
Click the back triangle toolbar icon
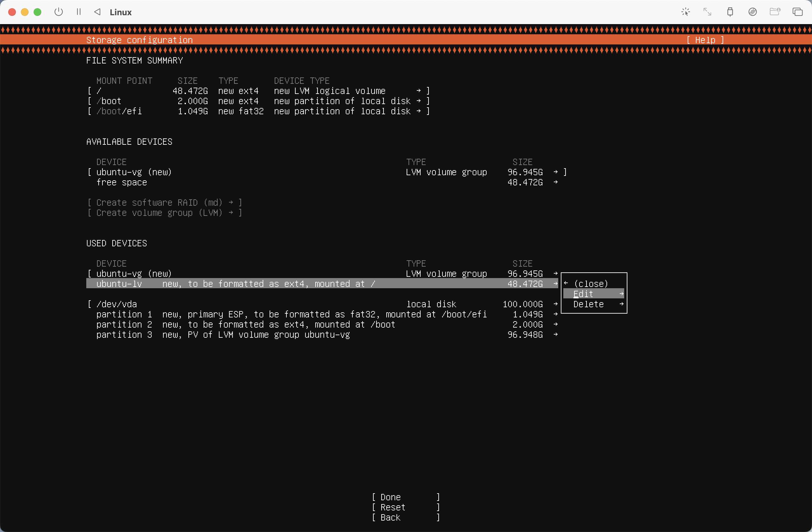97,12
